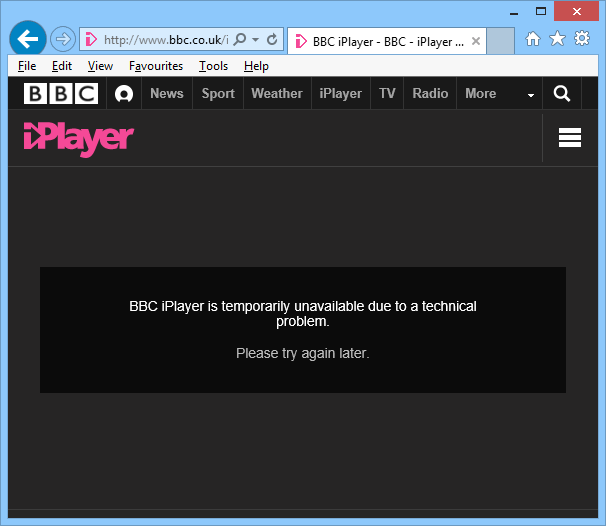Screen dimensions: 606x526
Task: Click the browser Back arrow button
Action: click(28, 39)
